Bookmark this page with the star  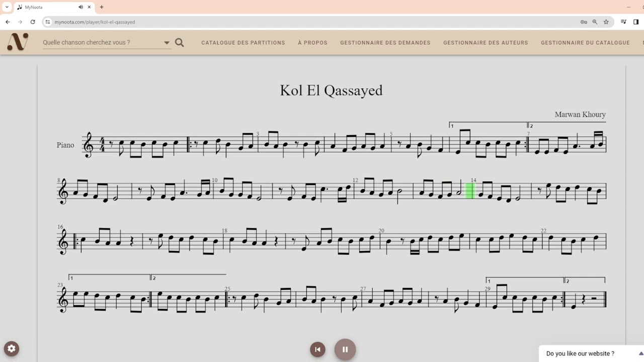606,22
